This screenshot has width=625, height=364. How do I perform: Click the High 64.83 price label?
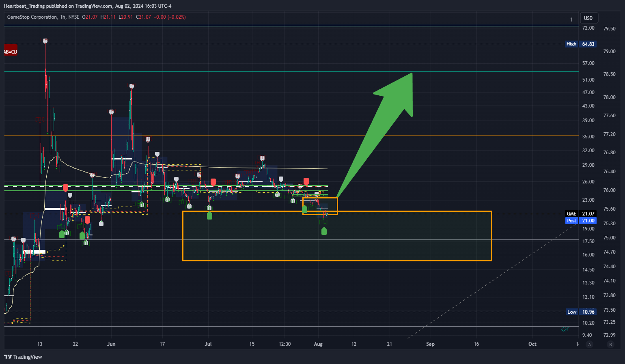click(581, 44)
